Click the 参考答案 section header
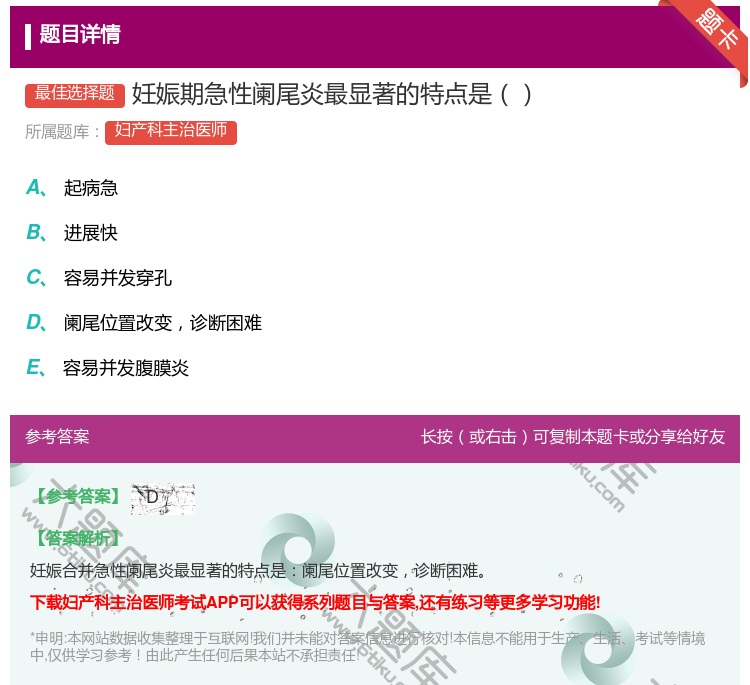 pyautogui.click(x=57, y=437)
